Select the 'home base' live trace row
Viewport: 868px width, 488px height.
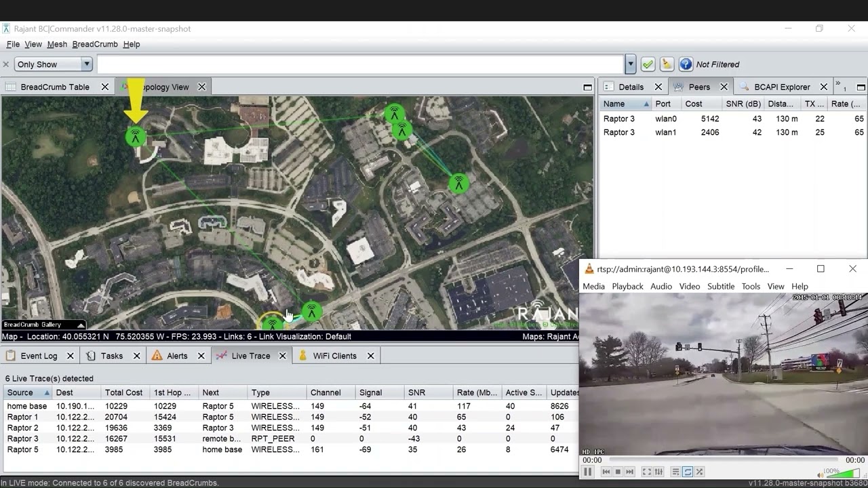click(x=290, y=406)
